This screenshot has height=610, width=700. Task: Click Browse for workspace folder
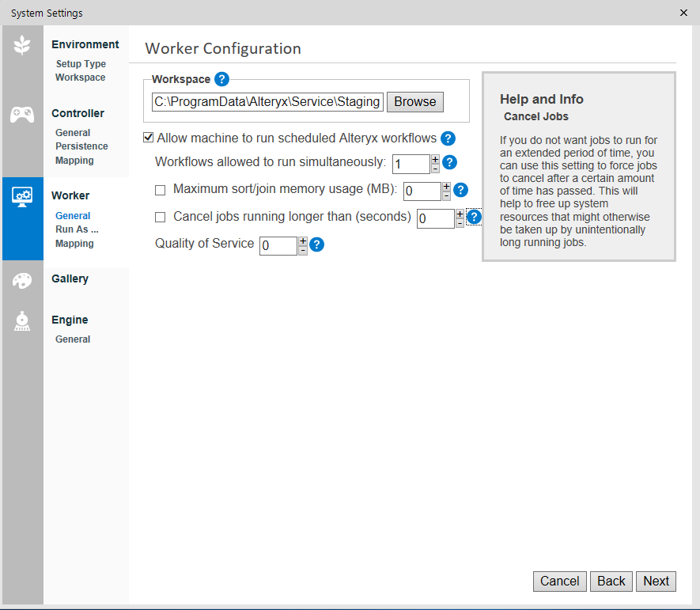coord(414,102)
